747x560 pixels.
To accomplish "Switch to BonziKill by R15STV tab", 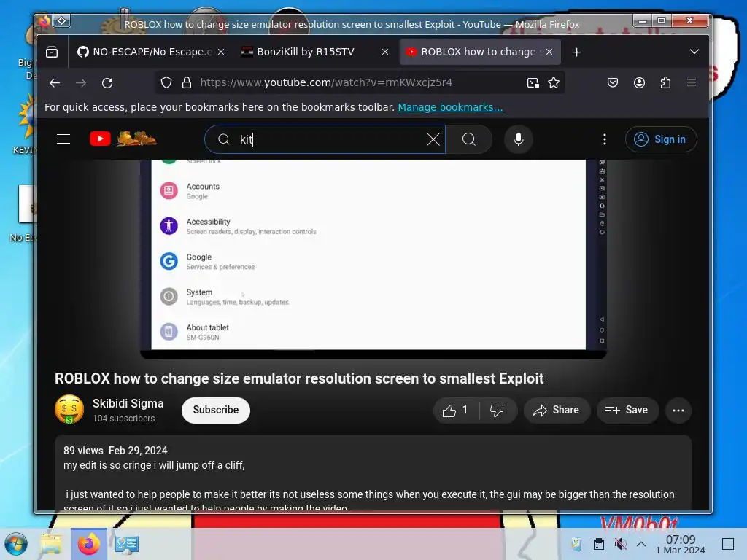I will point(314,52).
